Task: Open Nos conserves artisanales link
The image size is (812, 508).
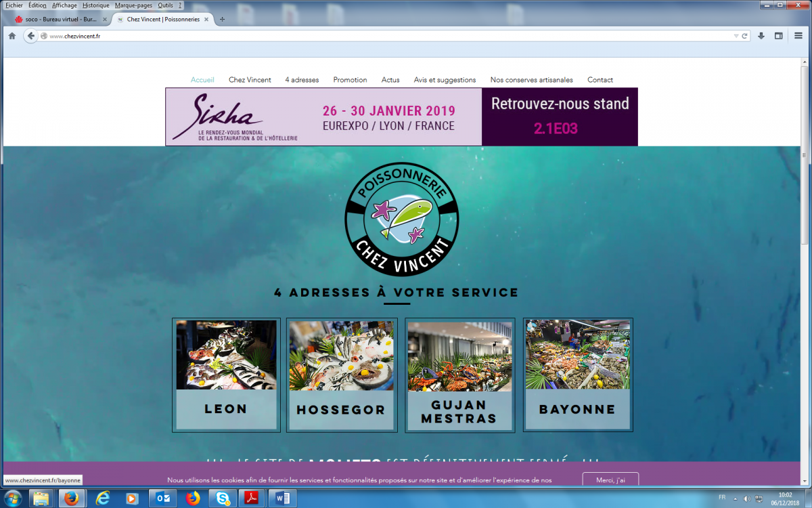Action: 531,80
